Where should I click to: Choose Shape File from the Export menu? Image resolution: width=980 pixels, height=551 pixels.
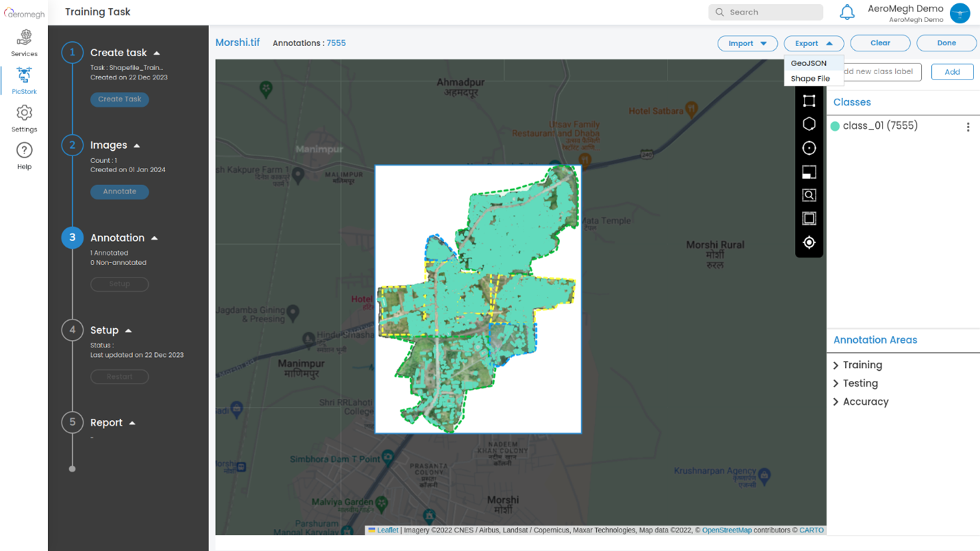(x=810, y=79)
